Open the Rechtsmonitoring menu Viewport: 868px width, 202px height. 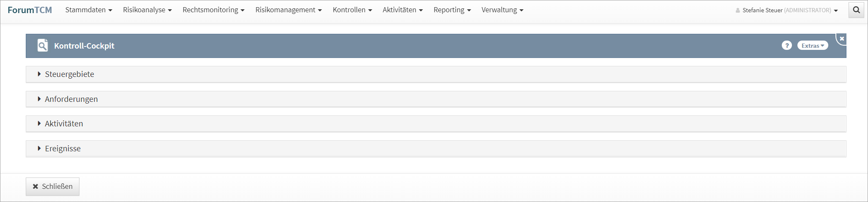point(213,10)
